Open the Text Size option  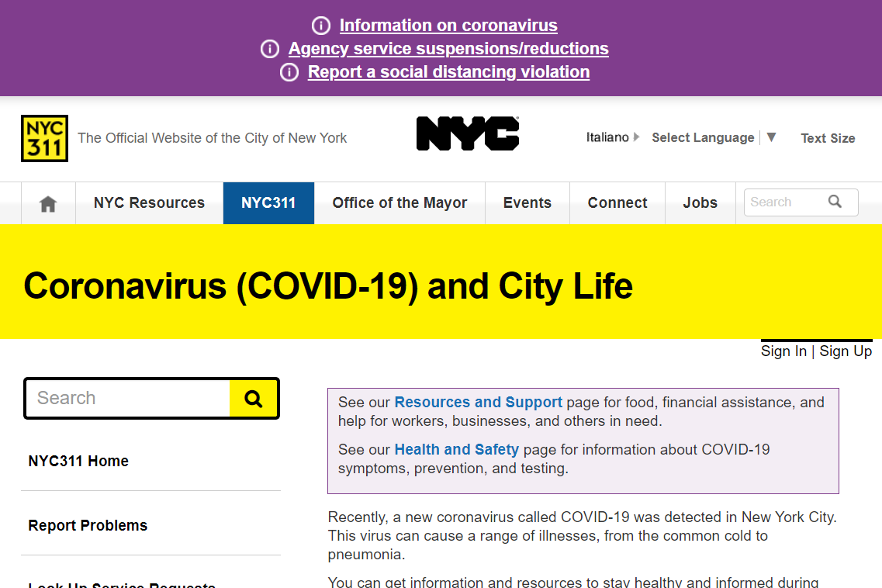point(828,138)
